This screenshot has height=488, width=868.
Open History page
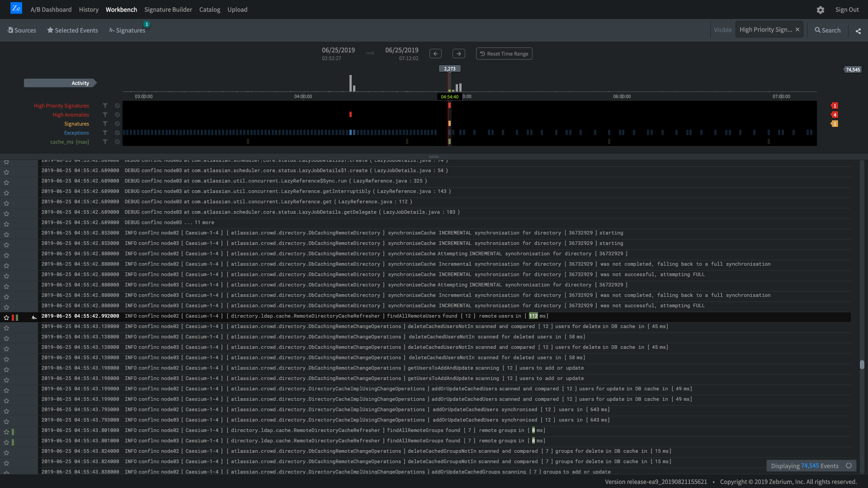tap(89, 9)
